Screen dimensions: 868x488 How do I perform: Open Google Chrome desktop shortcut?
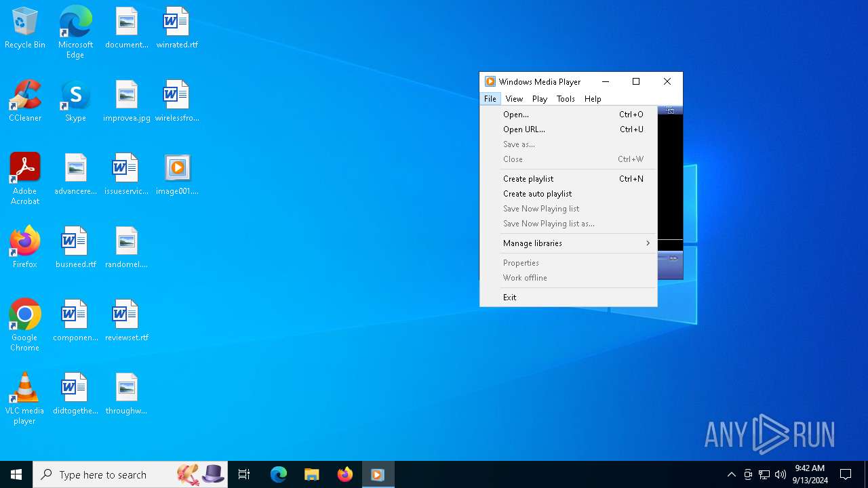click(x=25, y=325)
